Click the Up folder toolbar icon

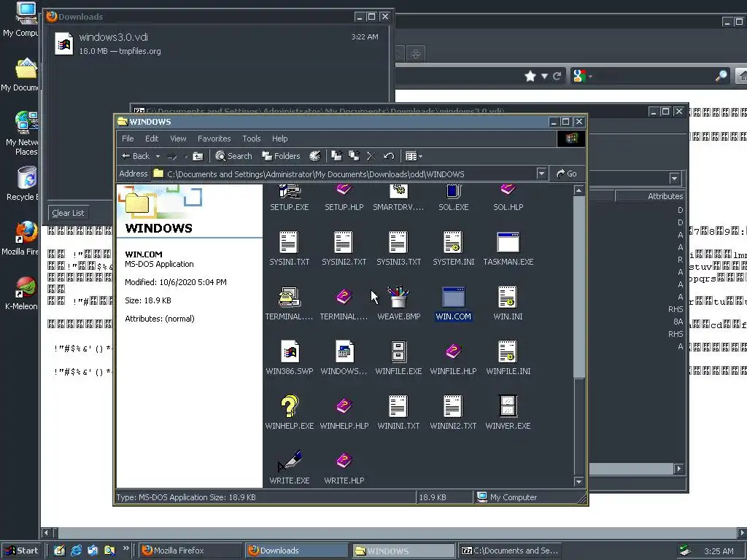(198, 156)
